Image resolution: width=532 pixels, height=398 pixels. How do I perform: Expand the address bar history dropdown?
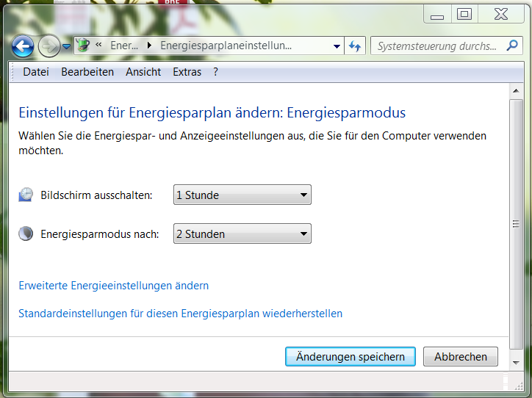pos(337,46)
